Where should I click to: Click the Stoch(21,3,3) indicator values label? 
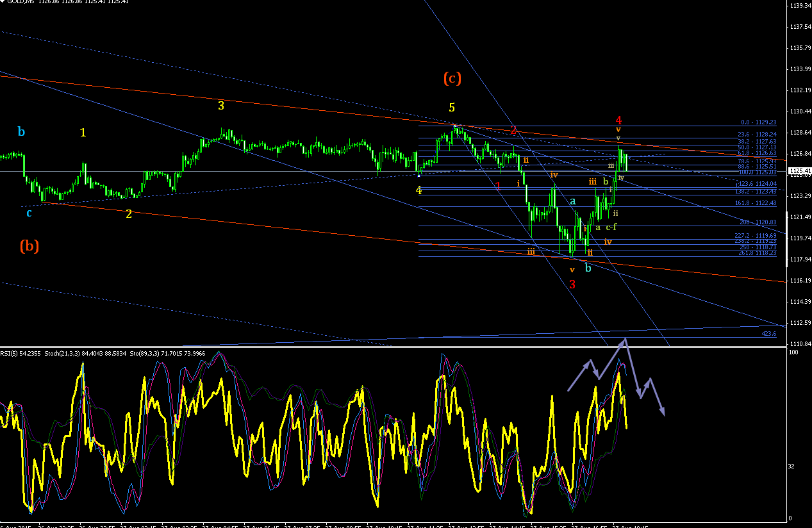tap(83, 353)
